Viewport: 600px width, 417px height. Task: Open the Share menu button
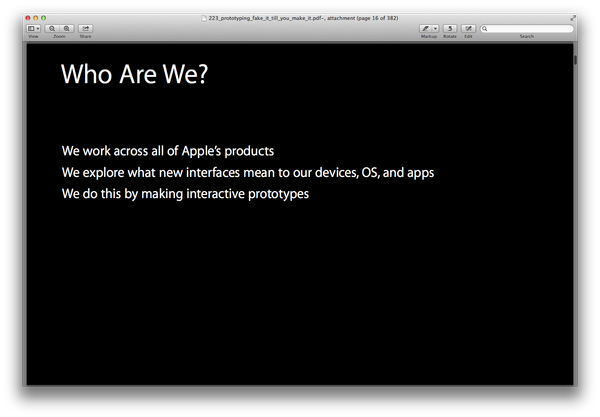coord(85,29)
